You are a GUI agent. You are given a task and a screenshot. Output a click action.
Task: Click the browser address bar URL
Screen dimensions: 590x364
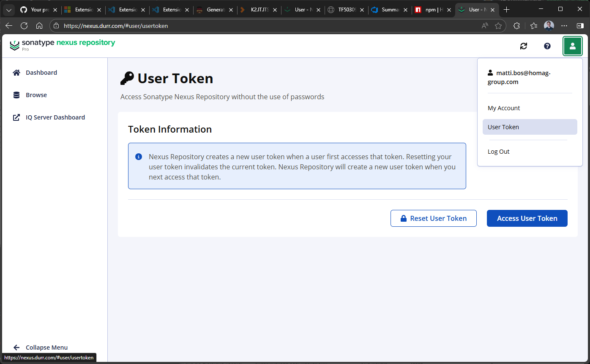tap(116, 26)
